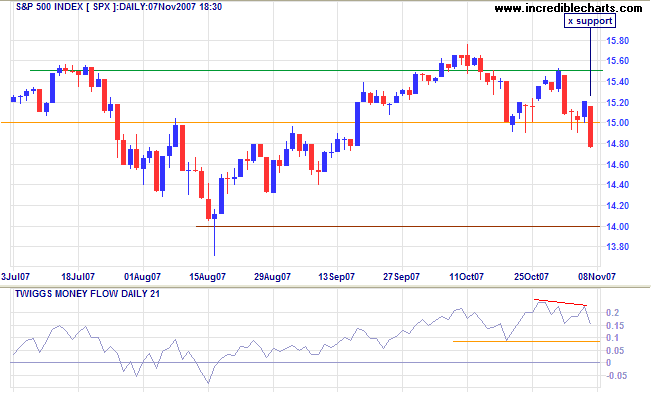This screenshot has height=395, width=651.
Task: Click the 08Nov07 date axis label
Action: (597, 277)
